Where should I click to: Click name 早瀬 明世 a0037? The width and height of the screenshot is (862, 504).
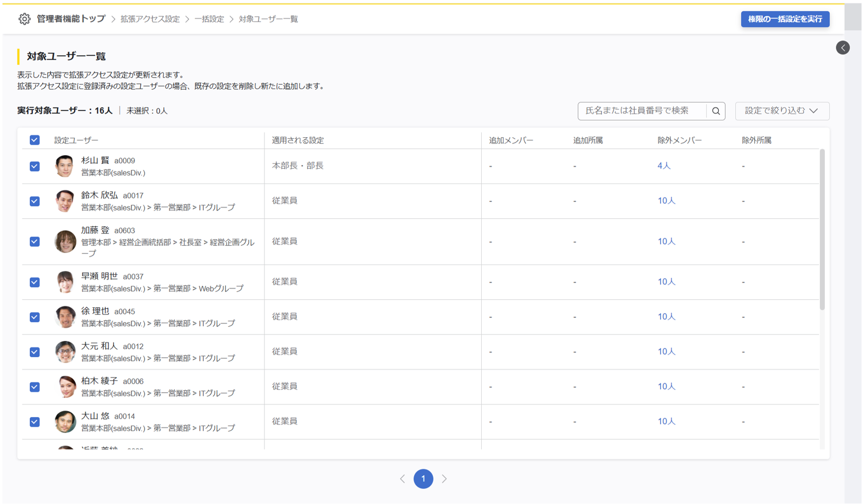[x=112, y=276]
